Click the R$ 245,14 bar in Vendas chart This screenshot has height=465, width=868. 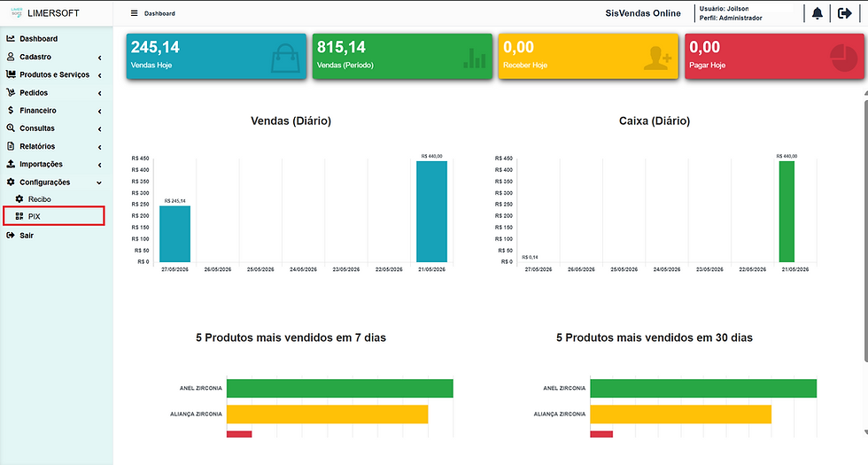[x=175, y=234]
